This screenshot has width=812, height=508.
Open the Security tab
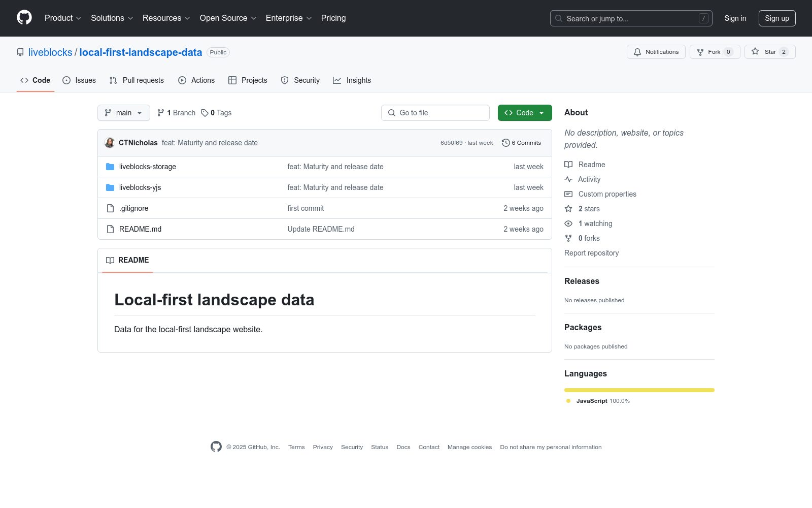tap(300, 80)
